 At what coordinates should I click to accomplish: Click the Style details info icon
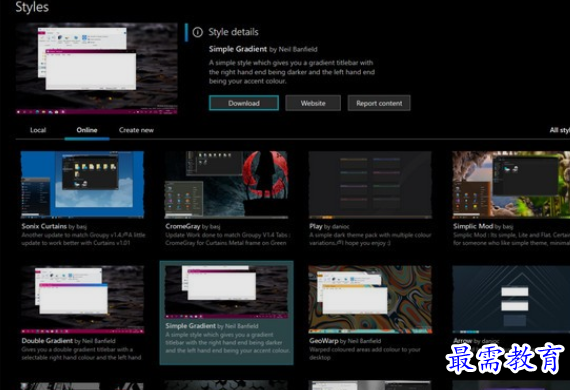pos(197,32)
